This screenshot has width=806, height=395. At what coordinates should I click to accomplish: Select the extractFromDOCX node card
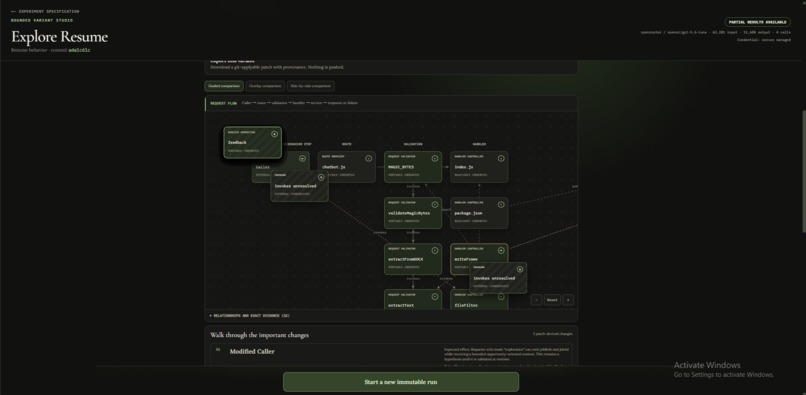(x=413, y=259)
